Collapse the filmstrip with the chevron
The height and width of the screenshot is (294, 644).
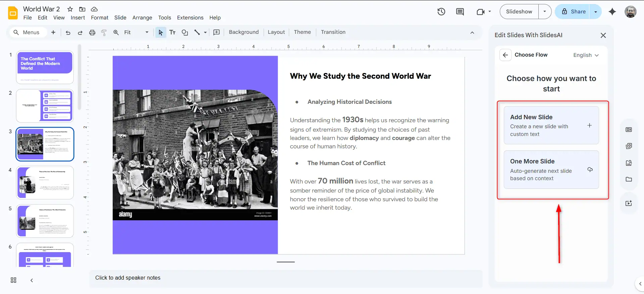[x=32, y=280]
